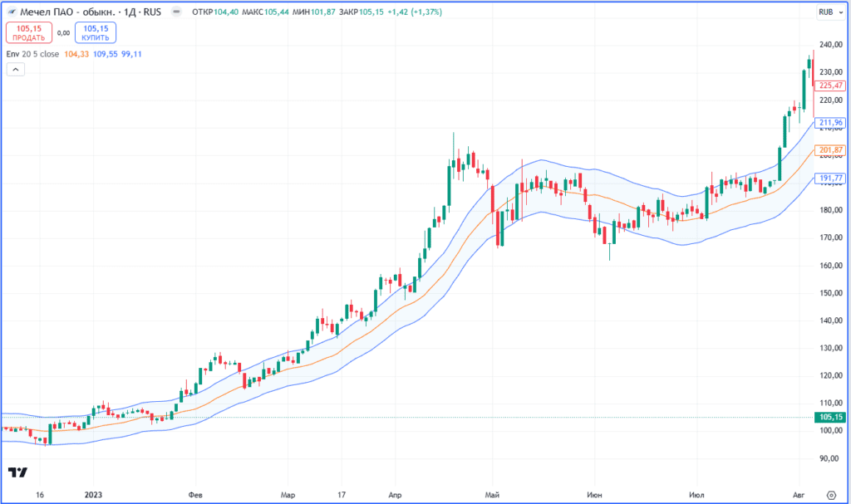Click the red 225,47 price label
This screenshot has height=504, width=851.
830,86
